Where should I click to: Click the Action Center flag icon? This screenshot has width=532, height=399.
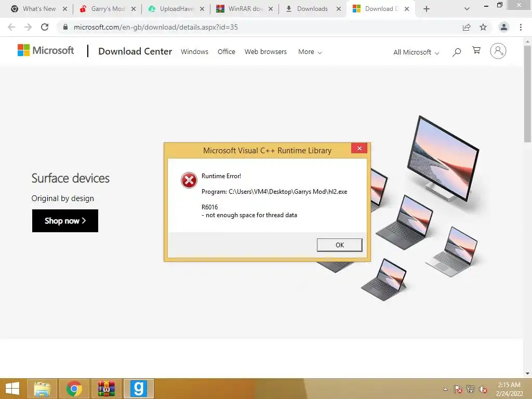click(458, 389)
